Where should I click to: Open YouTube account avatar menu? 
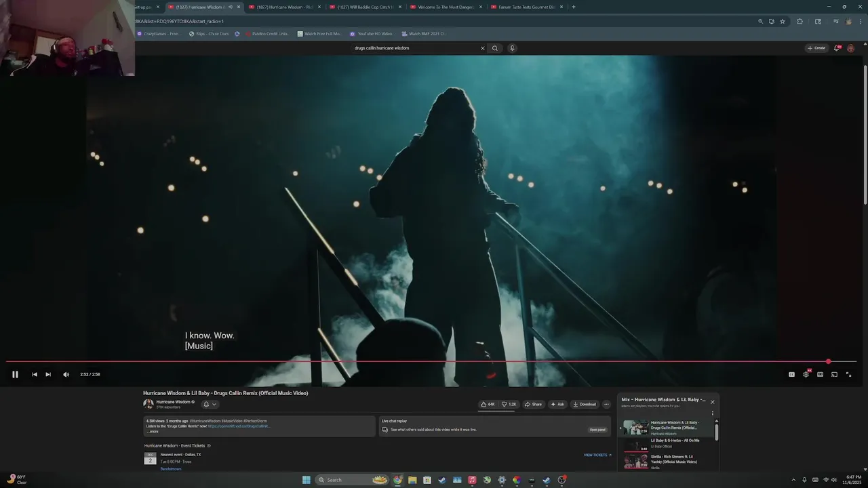[851, 48]
